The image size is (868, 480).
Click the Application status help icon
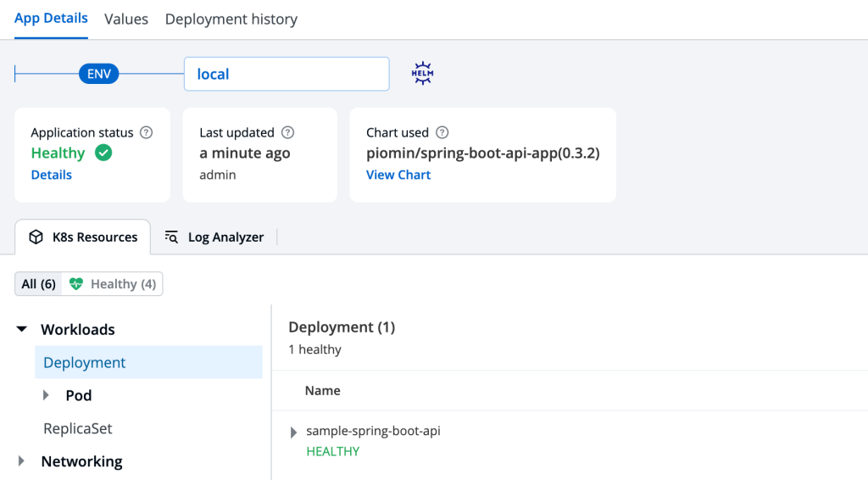click(x=147, y=132)
